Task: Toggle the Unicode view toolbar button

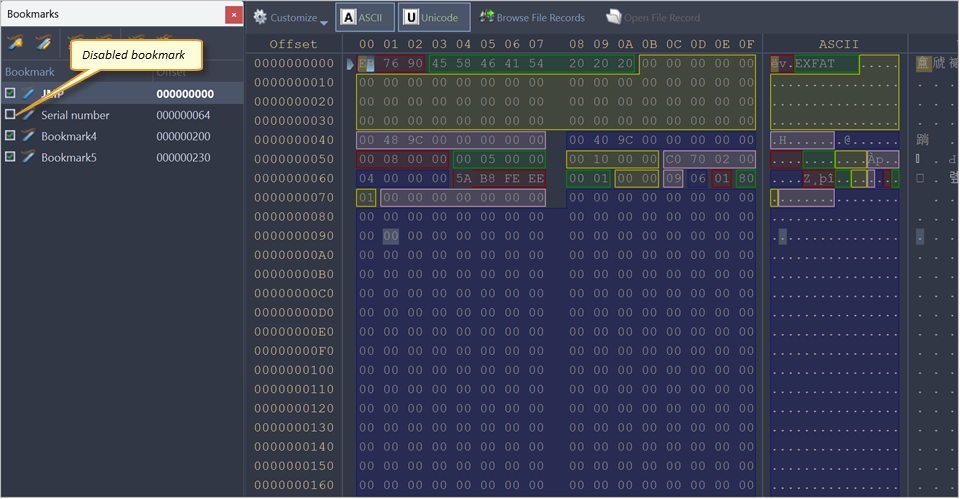Action: point(434,18)
